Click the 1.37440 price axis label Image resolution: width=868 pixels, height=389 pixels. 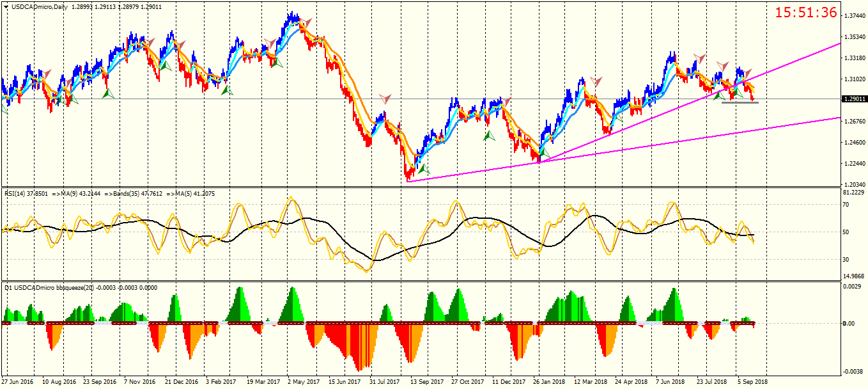click(x=855, y=15)
